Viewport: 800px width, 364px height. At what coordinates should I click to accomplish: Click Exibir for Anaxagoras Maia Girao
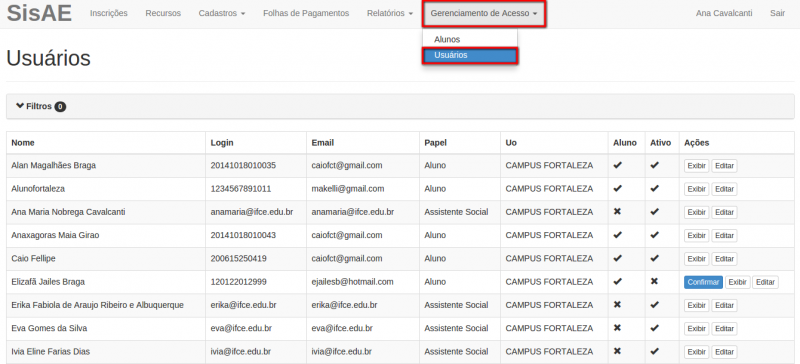click(x=696, y=236)
